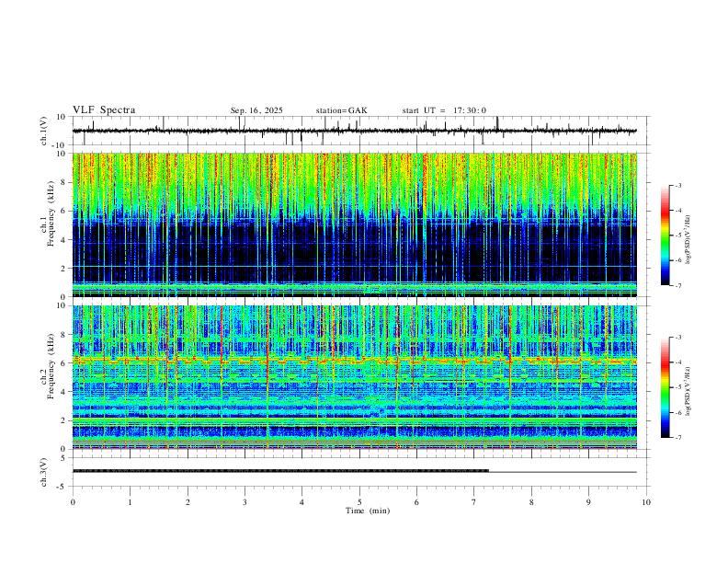Image resolution: width=728 pixels, height=563 pixels.
Task: Click the "8" kHz tick on the ch.1 frequency axis
Action: point(64,182)
